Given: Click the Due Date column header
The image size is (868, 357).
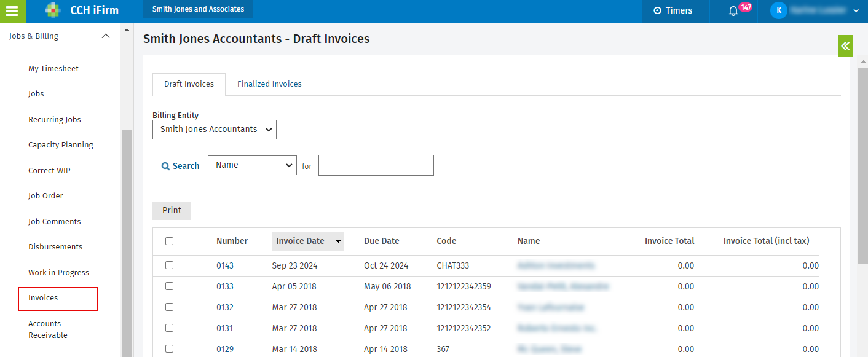Looking at the screenshot, I should 382,241.
